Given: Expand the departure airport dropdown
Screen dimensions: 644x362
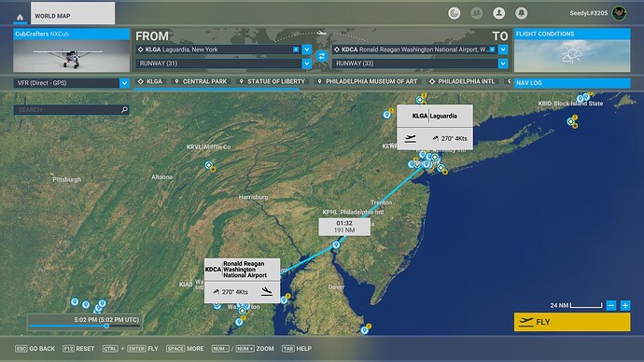Looking at the screenshot, I should 307,49.
